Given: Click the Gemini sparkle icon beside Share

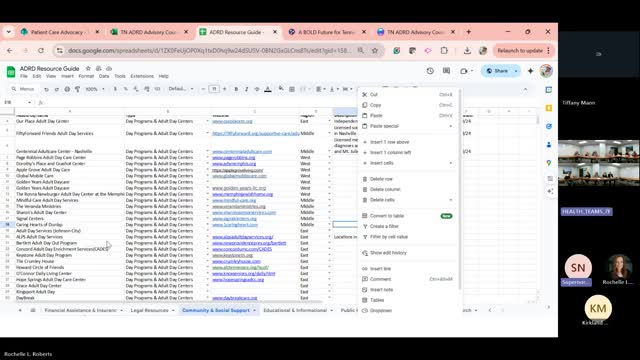Looking at the screenshot, I should point(530,71).
